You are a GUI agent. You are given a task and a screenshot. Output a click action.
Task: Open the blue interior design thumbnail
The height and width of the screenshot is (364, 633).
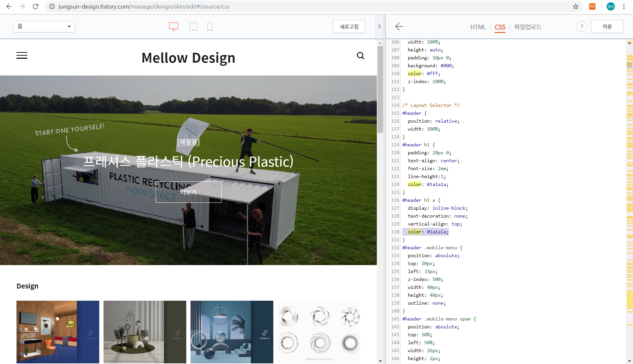tap(58, 332)
